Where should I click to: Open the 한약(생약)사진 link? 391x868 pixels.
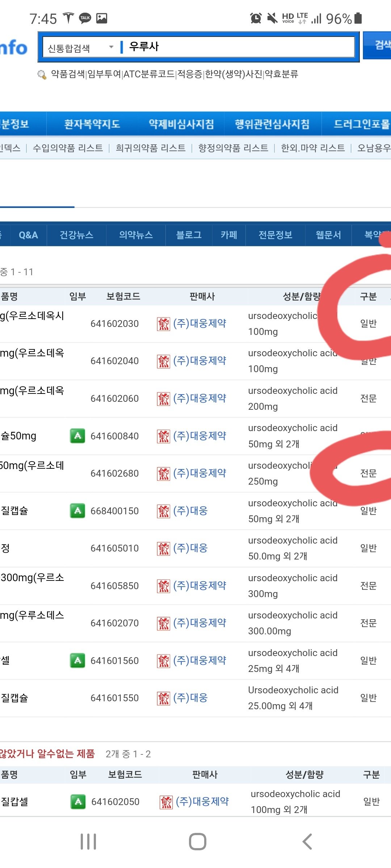point(234,74)
